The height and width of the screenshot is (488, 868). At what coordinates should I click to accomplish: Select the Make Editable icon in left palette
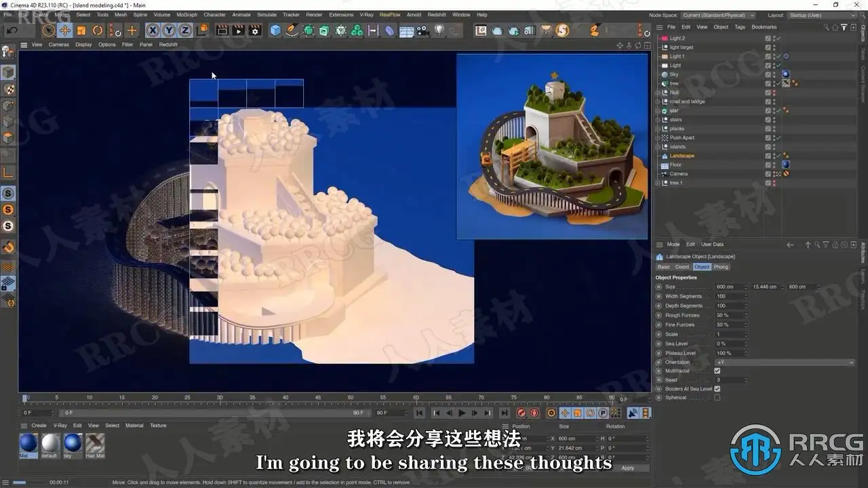[8, 52]
